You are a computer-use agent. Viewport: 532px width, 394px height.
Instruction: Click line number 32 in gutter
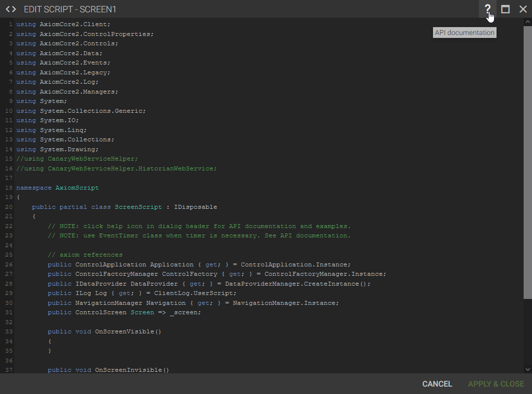(x=9, y=322)
